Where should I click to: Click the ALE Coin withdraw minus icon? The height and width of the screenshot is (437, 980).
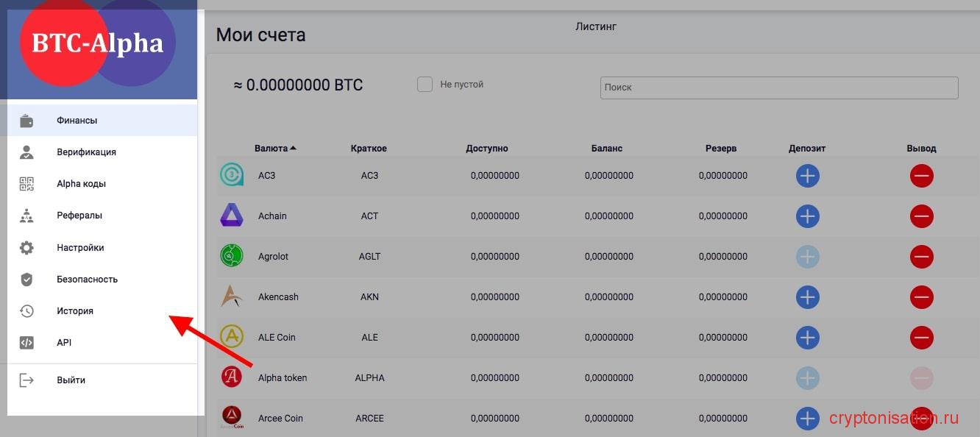(x=921, y=338)
